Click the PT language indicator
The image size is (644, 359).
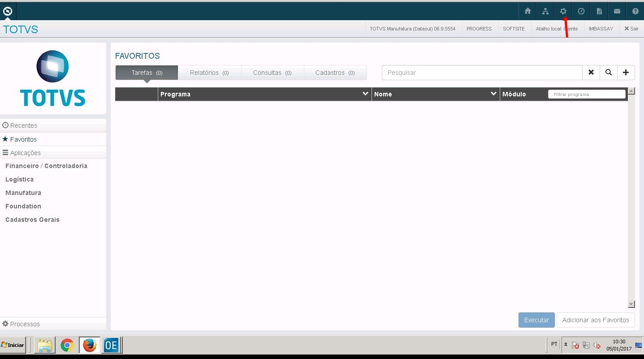[x=554, y=344]
